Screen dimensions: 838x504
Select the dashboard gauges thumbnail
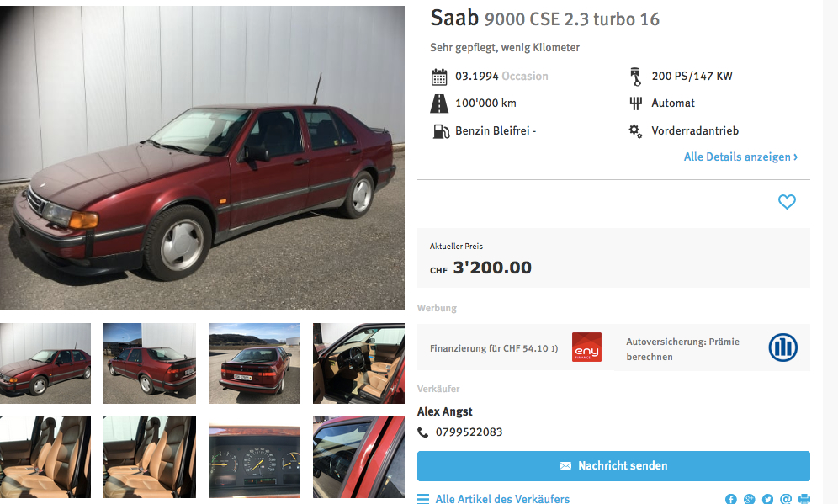(x=254, y=458)
